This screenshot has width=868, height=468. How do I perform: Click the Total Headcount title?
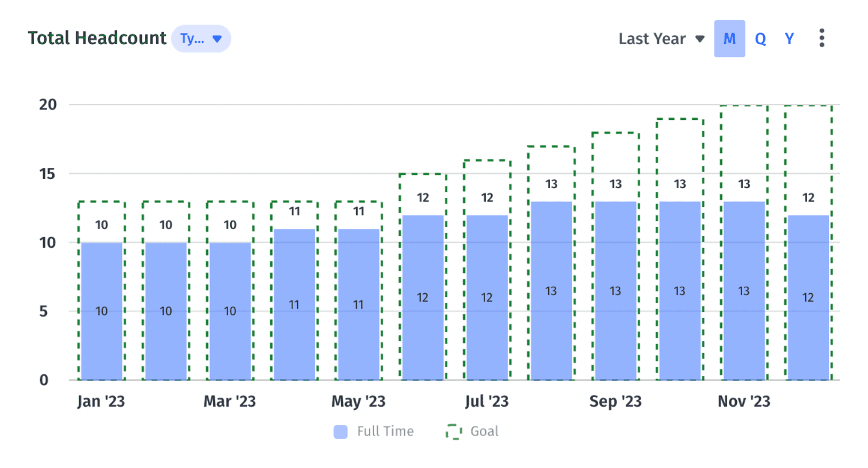[x=97, y=38]
